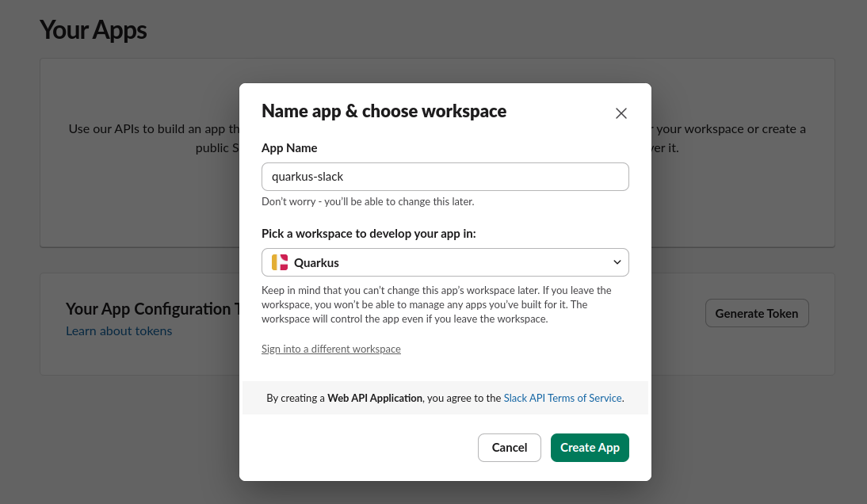This screenshot has height=504, width=867.
Task: Open Sign into a different workspace link
Action: click(331, 349)
